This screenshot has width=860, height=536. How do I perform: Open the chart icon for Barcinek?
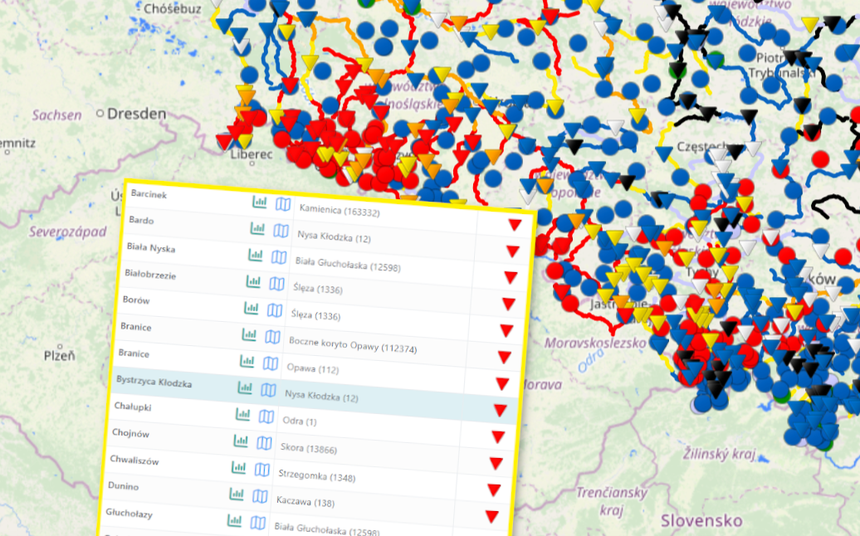[x=259, y=202]
